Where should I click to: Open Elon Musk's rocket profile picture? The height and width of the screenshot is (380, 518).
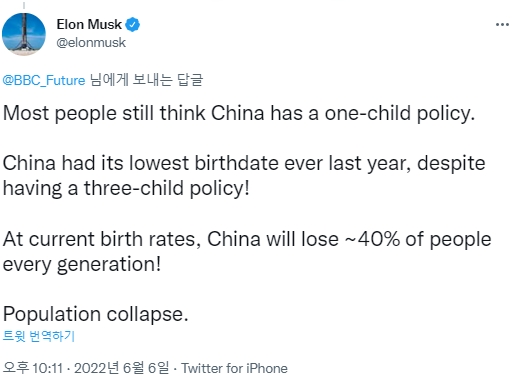[24, 34]
